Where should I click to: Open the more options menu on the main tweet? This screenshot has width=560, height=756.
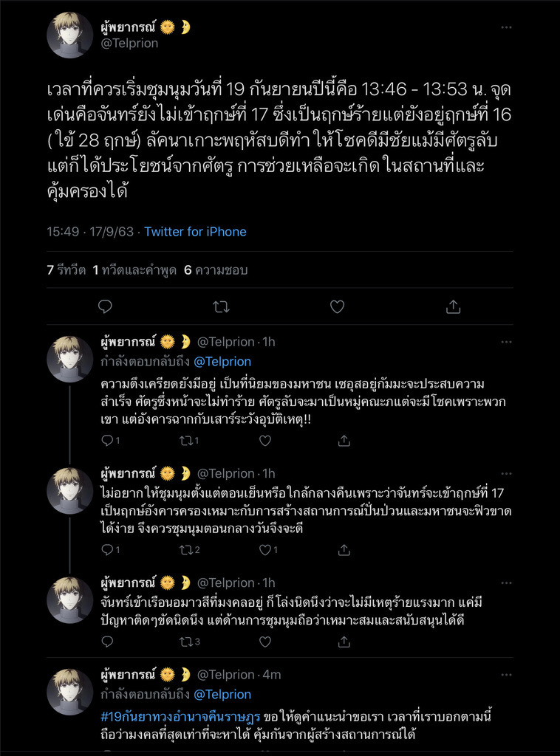point(506,27)
